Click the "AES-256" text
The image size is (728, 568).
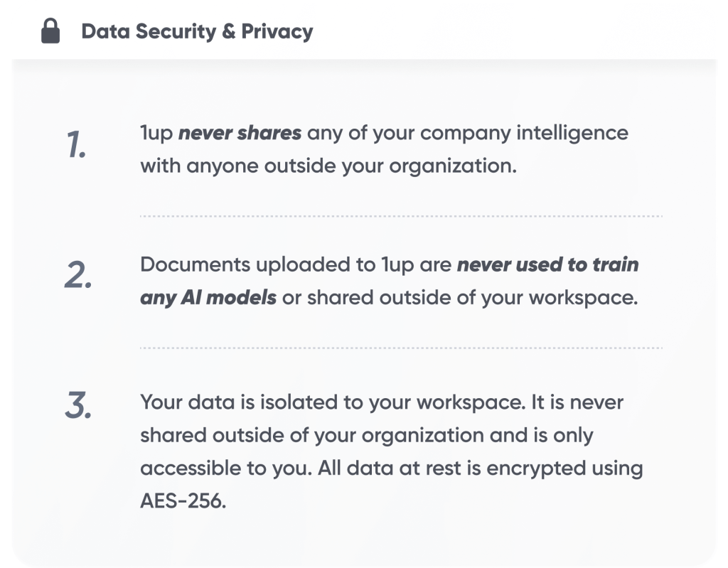coord(183,502)
